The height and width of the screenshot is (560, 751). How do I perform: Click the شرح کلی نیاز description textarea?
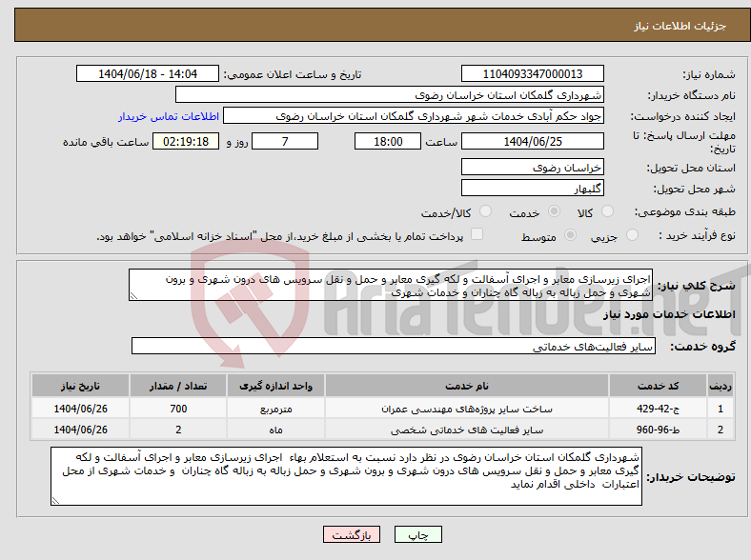(x=391, y=286)
